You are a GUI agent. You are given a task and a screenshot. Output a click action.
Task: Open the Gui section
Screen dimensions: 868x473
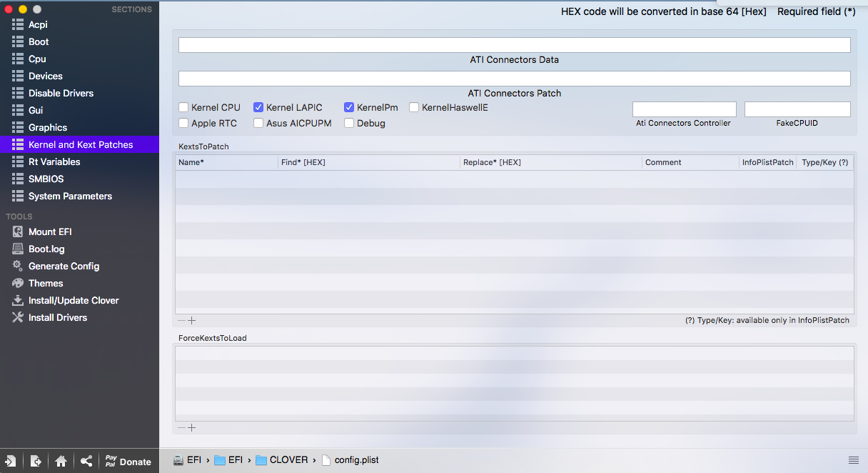(x=79, y=110)
